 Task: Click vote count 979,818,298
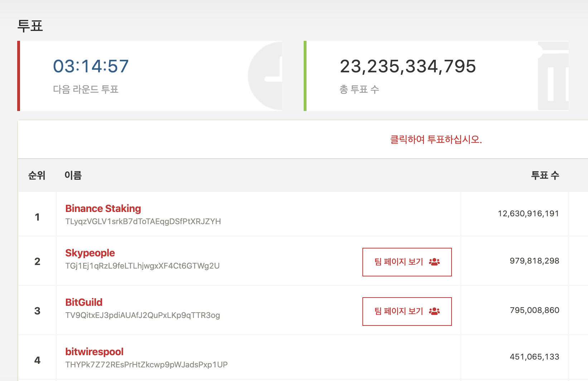534,261
